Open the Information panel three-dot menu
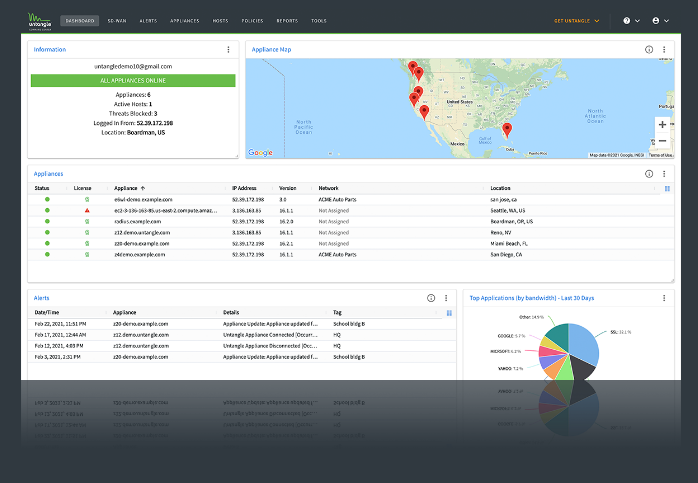The image size is (698, 483). tap(228, 49)
